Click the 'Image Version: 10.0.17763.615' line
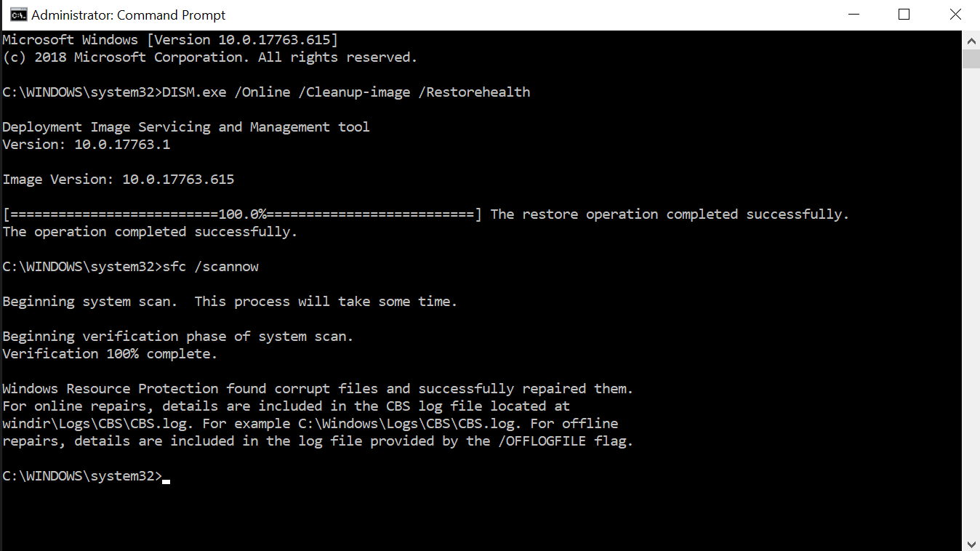This screenshot has height=551, width=980. 119,180
